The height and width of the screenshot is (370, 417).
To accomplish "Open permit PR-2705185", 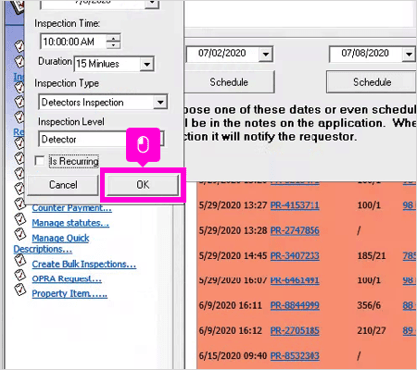I will 295,331.
